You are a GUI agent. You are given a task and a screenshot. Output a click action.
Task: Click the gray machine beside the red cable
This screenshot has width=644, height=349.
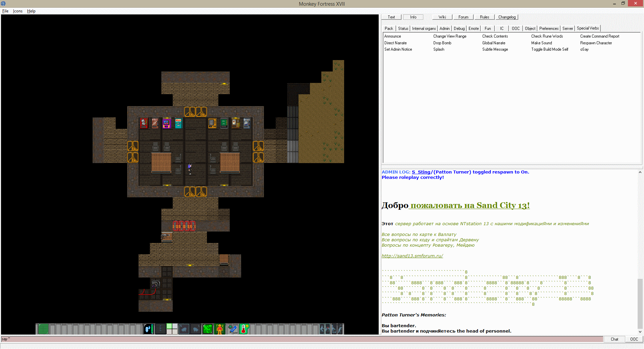tap(155, 284)
